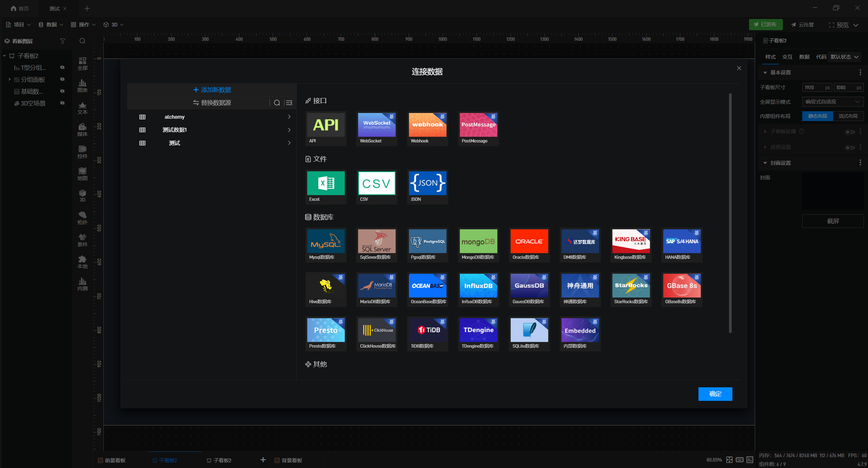The image size is (868, 468).
Task: Collapse the 子看板2 layer tree node
Action: 5,56
